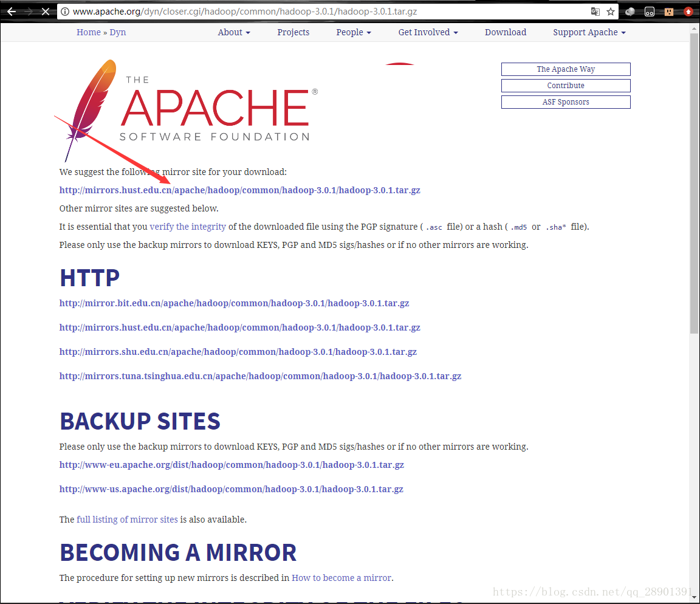Image resolution: width=700 pixels, height=604 pixels.
Task: Bookmark this page with the star icon
Action: [611, 12]
